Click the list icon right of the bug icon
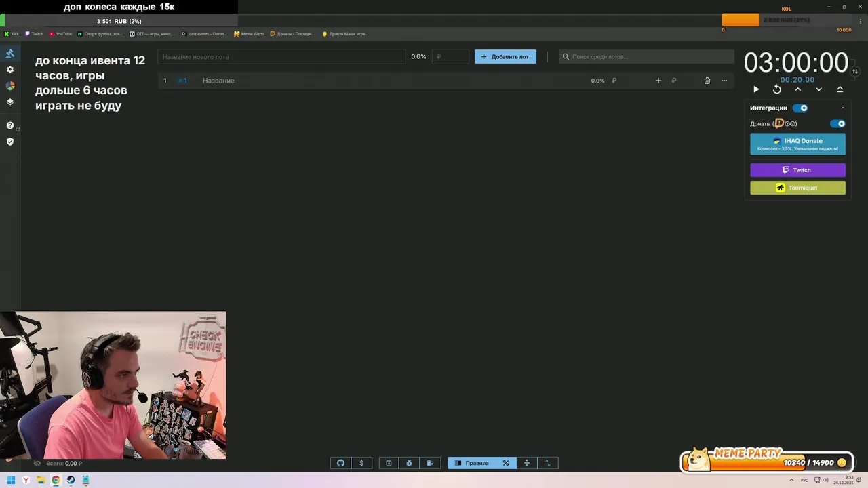868x488 pixels. pyautogui.click(x=430, y=463)
